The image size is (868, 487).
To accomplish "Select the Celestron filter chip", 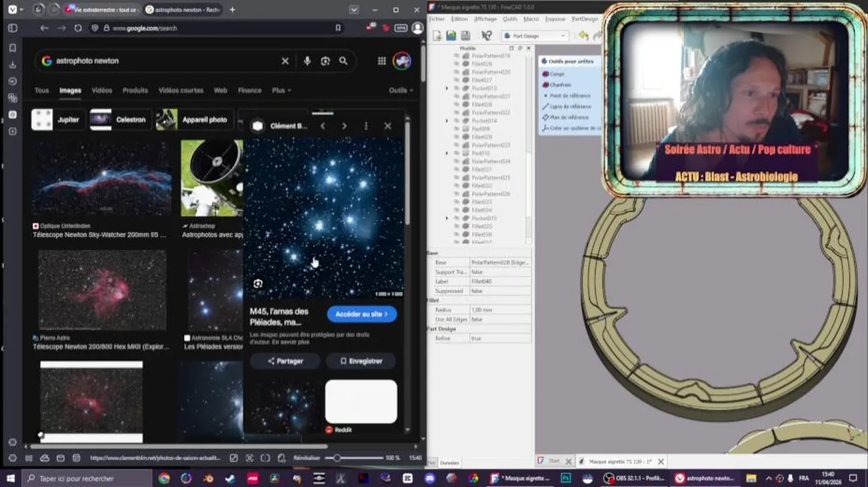I will pos(120,120).
